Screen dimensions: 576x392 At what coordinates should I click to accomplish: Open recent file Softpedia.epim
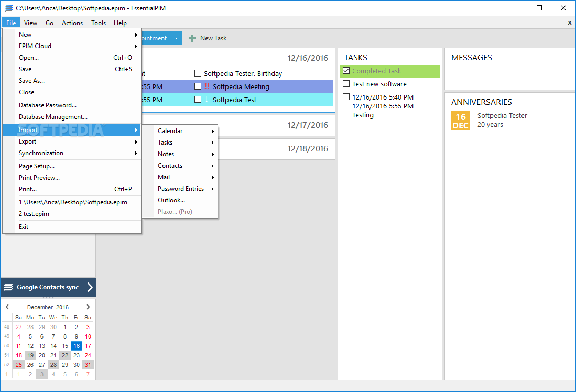(x=72, y=202)
